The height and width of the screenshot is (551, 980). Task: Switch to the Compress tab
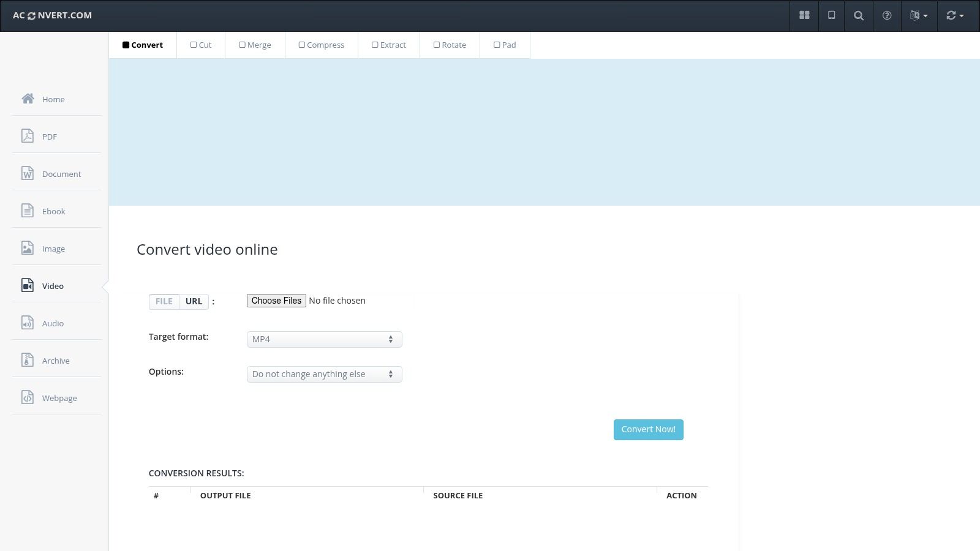coord(322,45)
